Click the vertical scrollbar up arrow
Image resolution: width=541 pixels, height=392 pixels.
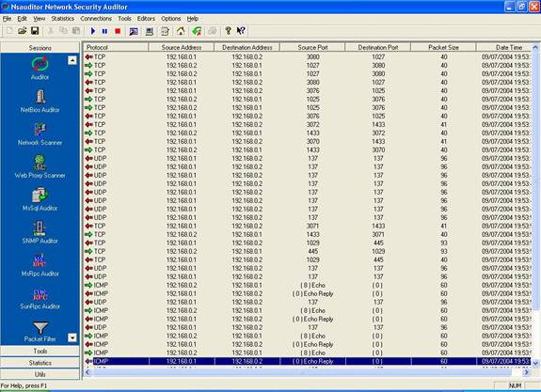click(x=535, y=47)
